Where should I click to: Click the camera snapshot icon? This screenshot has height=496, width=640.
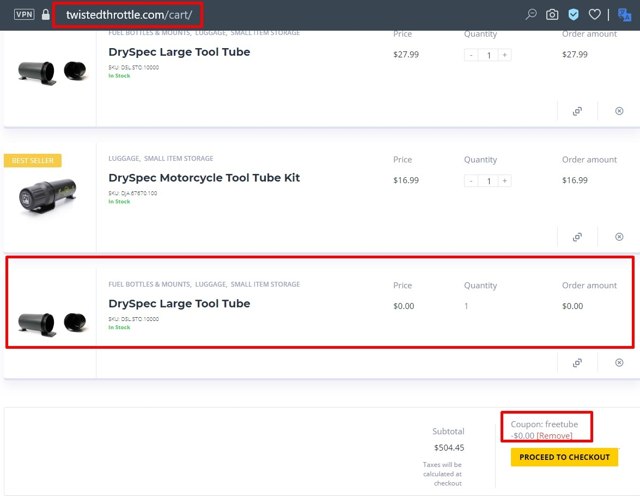pos(552,15)
